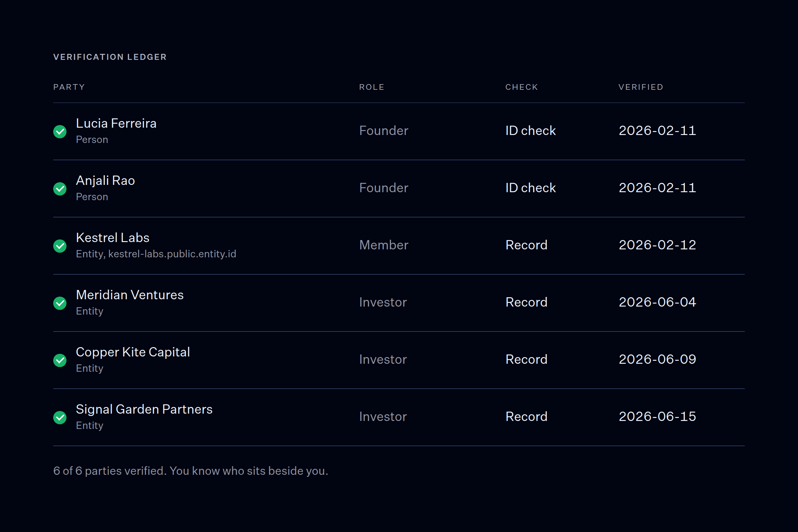Select the Meridian Ventures party name

pyautogui.click(x=130, y=295)
